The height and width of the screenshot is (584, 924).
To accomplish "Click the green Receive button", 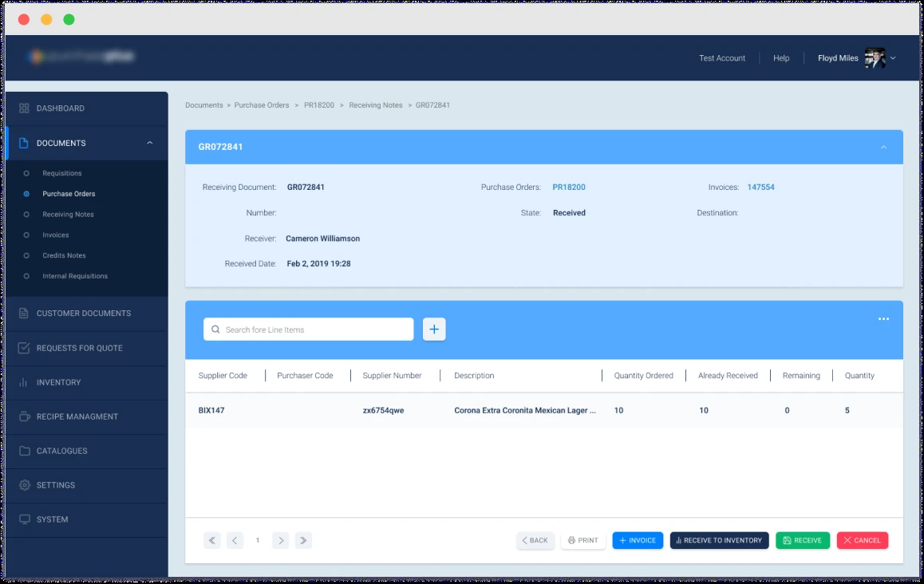I will [x=803, y=540].
